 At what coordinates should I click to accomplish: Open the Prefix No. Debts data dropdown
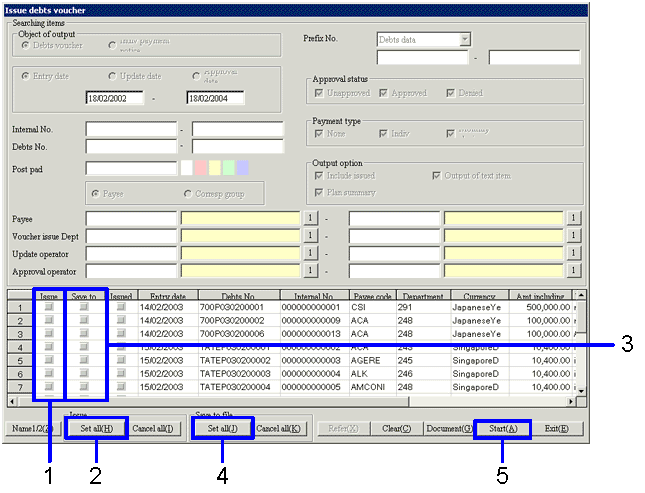[x=464, y=40]
